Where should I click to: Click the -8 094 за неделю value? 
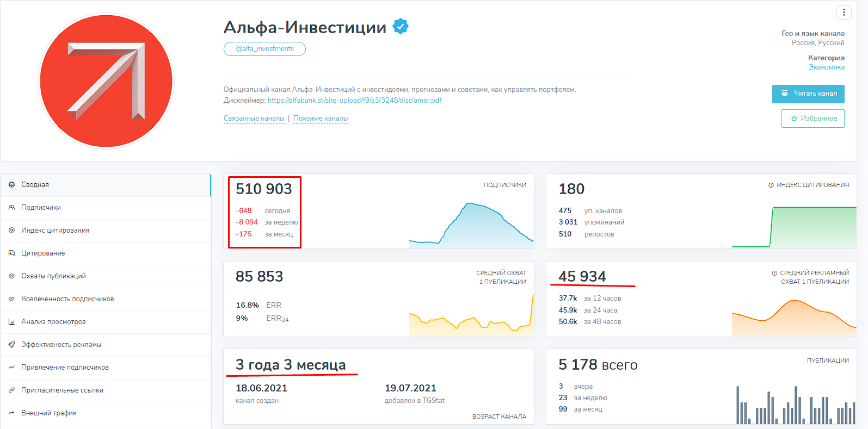pos(267,222)
